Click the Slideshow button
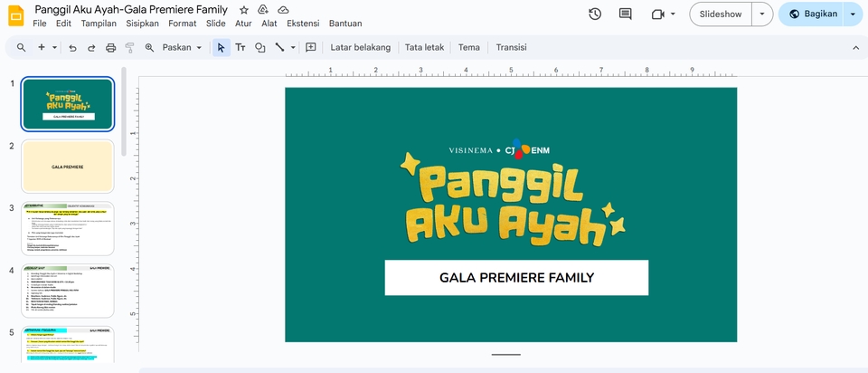Screen dimensions: 868x373 tap(721, 14)
